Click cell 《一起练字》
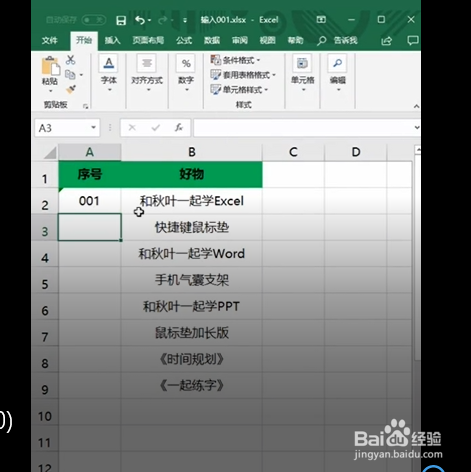Screen dimensions: 471x472 (192, 385)
